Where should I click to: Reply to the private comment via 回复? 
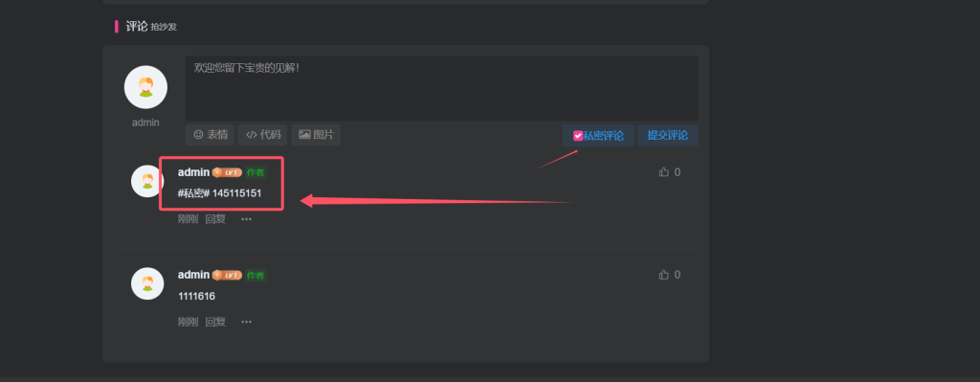pyautogui.click(x=215, y=219)
